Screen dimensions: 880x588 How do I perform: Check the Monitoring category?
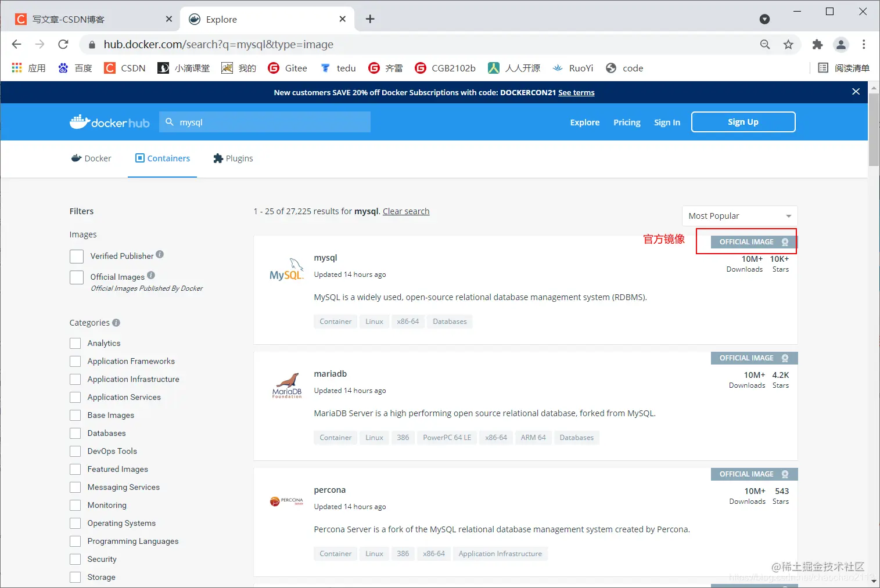coord(76,505)
